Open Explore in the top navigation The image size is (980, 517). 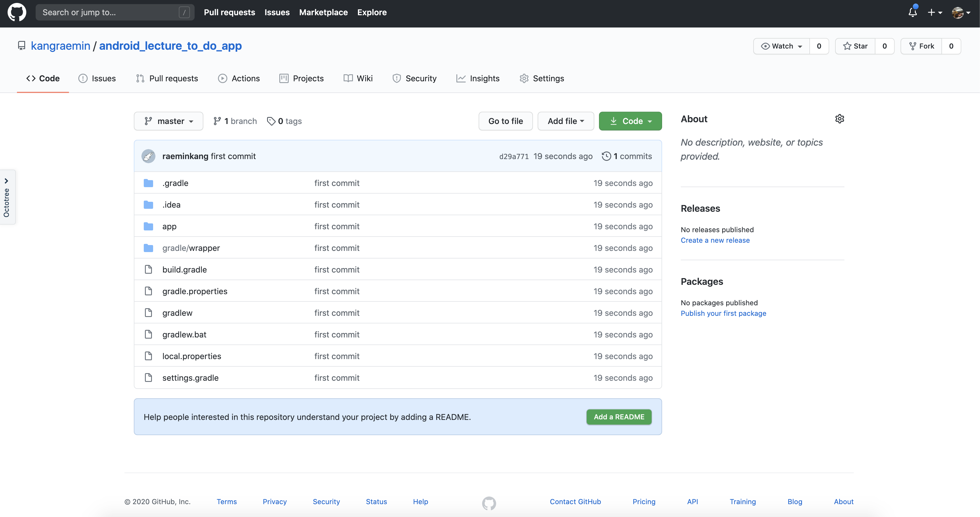pos(372,12)
